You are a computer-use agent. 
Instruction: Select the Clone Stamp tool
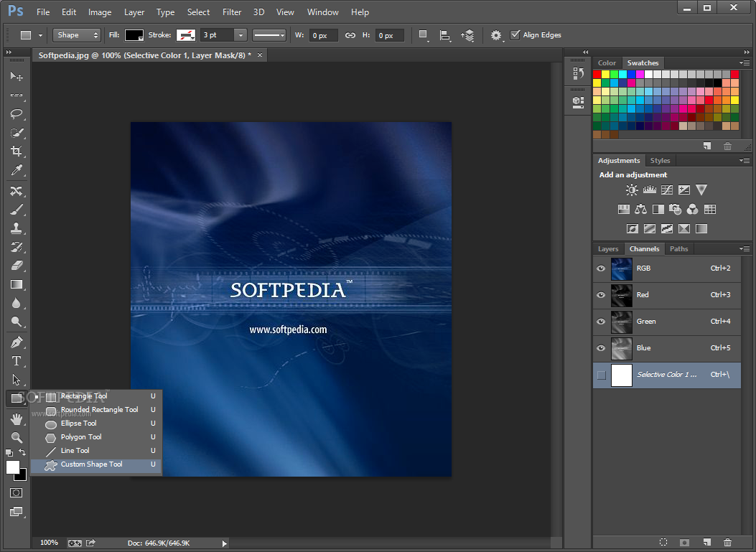tap(17, 228)
